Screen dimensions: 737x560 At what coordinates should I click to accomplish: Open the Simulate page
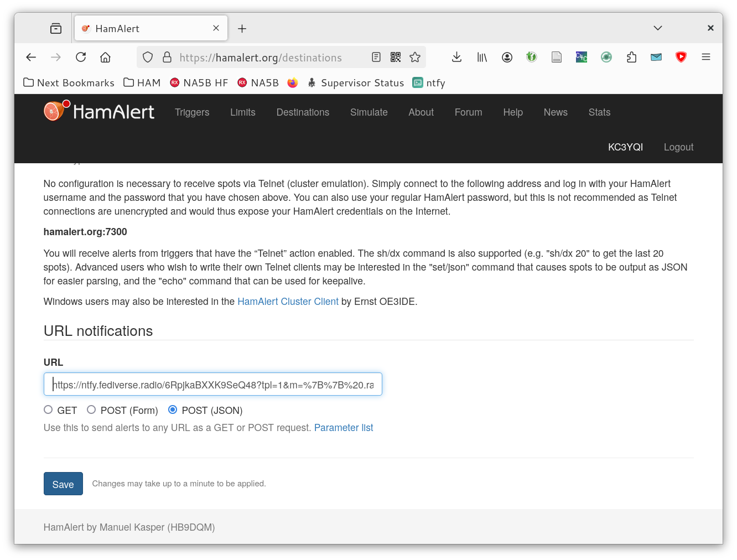coord(369,112)
